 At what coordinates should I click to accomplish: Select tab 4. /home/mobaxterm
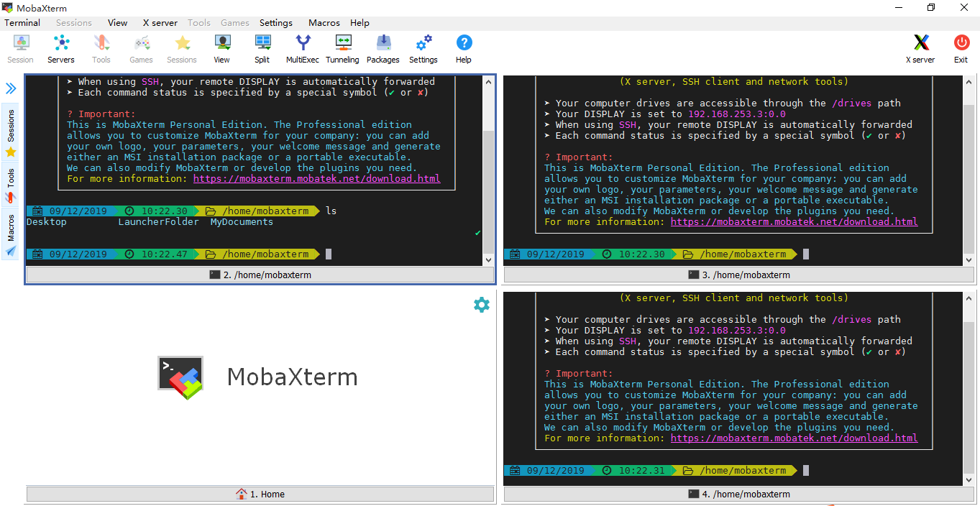coord(739,494)
